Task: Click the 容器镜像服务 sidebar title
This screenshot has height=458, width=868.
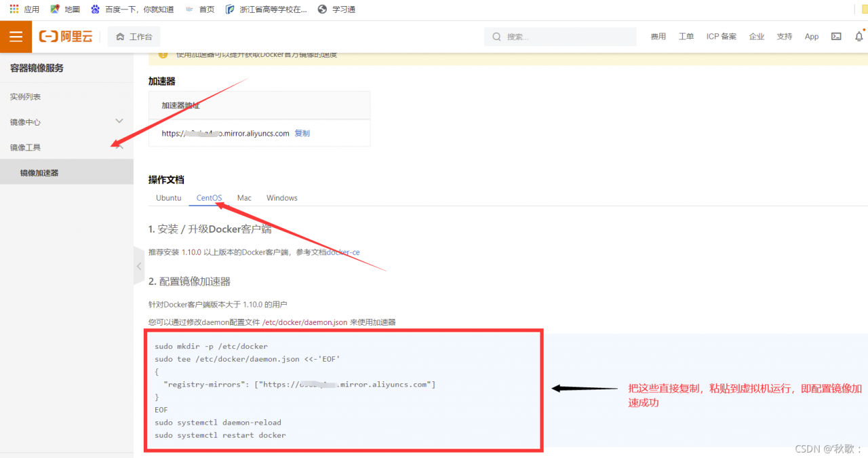Action: point(37,69)
